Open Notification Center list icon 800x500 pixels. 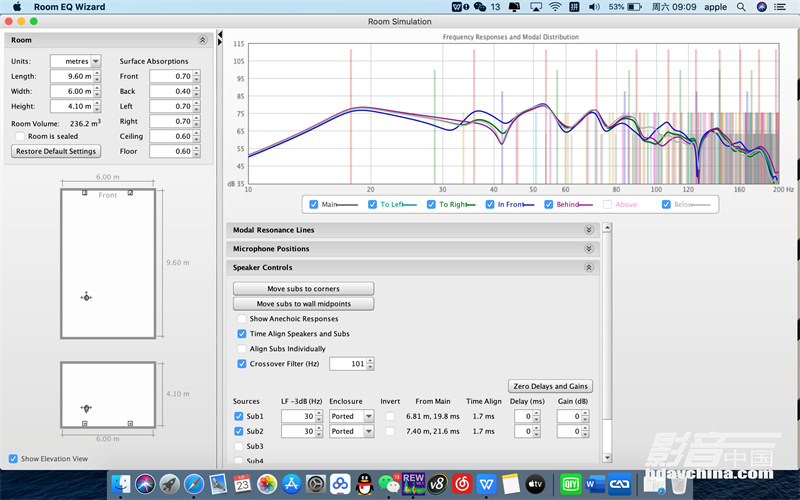pos(780,7)
